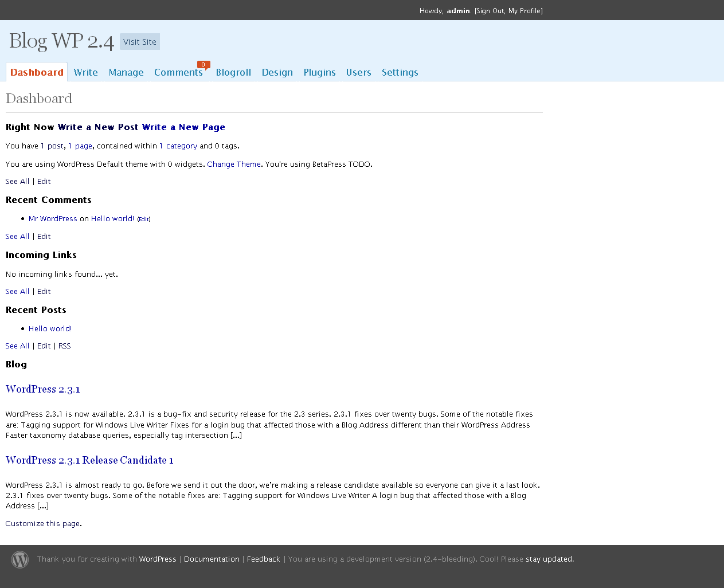Click the 'stay updated' footer link
The height and width of the screenshot is (588, 724).
pyautogui.click(x=549, y=559)
